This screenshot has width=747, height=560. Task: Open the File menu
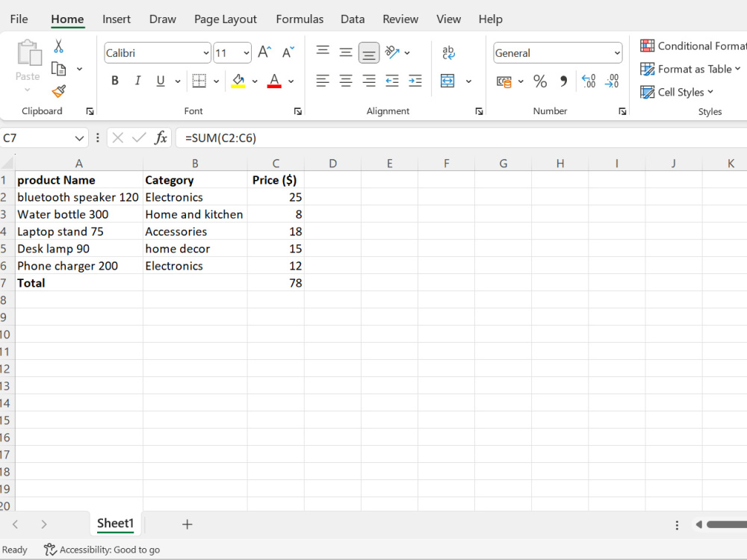(19, 19)
